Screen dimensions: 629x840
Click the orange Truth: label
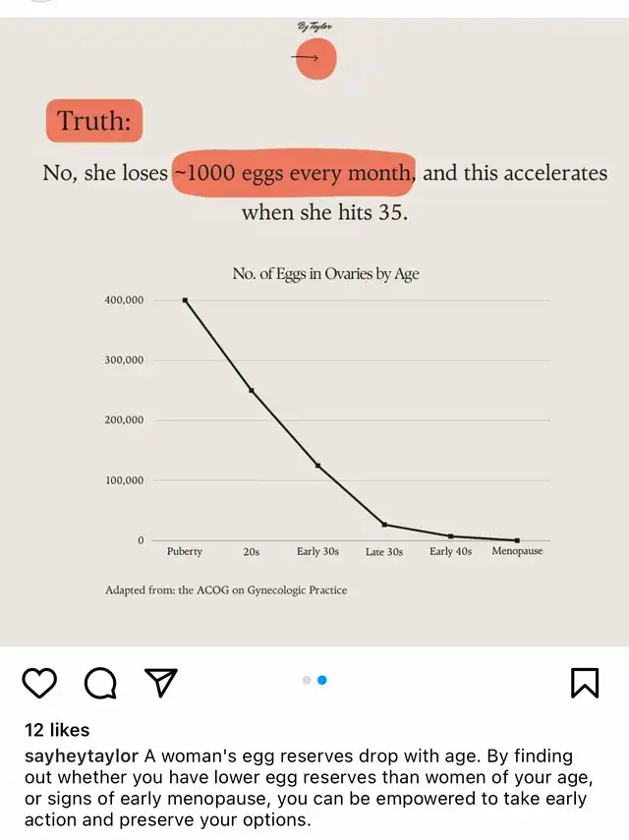pyautogui.click(x=94, y=121)
